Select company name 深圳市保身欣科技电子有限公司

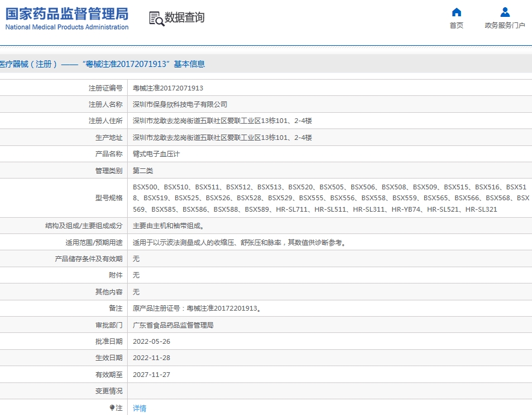pyautogui.click(x=180, y=104)
